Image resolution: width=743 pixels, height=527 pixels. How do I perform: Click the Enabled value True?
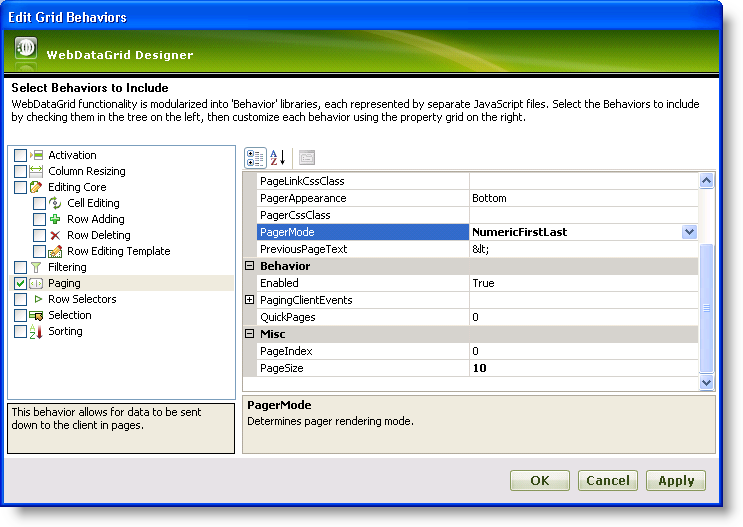point(584,283)
